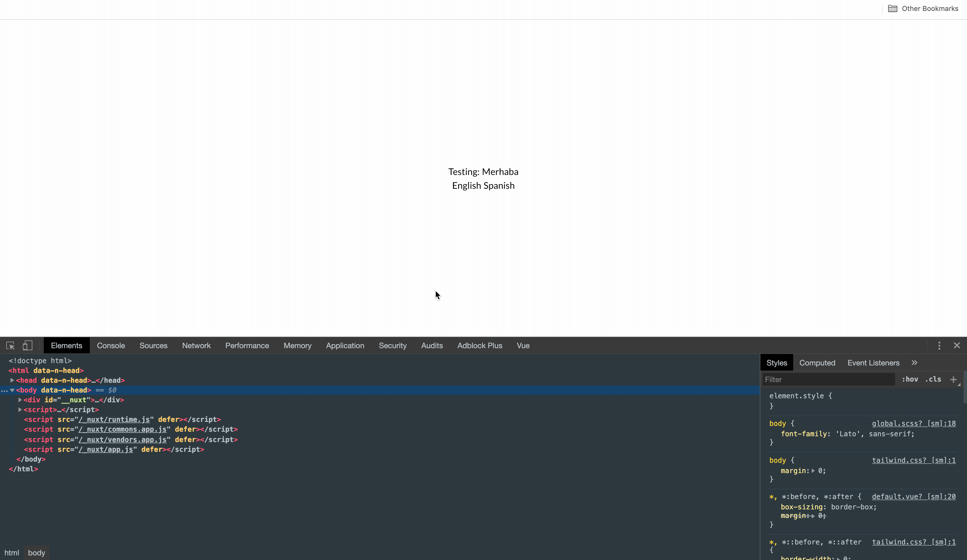Open the /_nuxt/app.js source link
The height and width of the screenshot is (560, 967).
coord(106,449)
